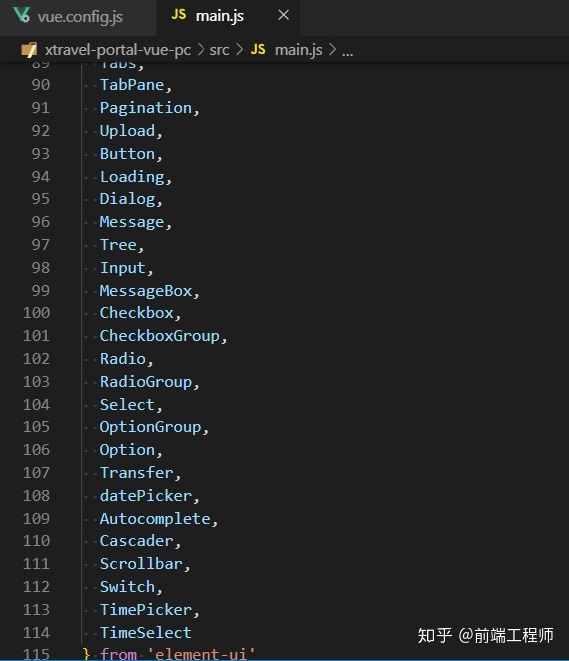Click the Scrollbar identifier on line 111
This screenshot has height=661, width=569.
[141, 564]
